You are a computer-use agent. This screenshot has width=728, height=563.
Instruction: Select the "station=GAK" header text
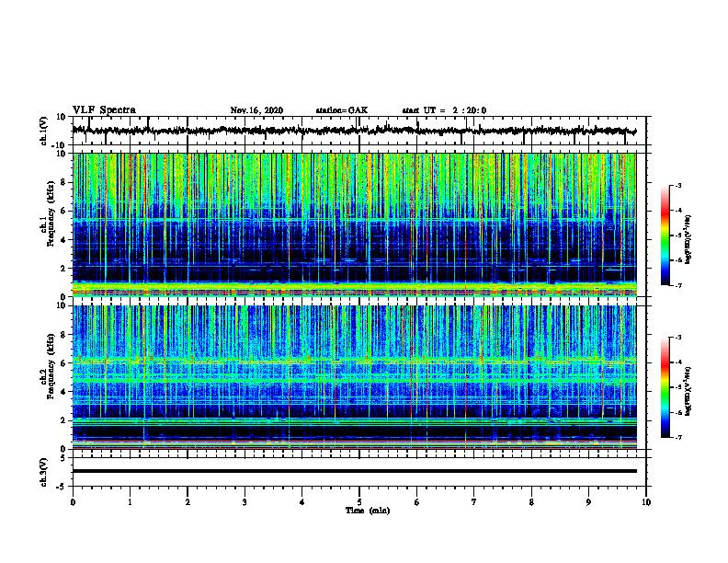tap(342, 110)
